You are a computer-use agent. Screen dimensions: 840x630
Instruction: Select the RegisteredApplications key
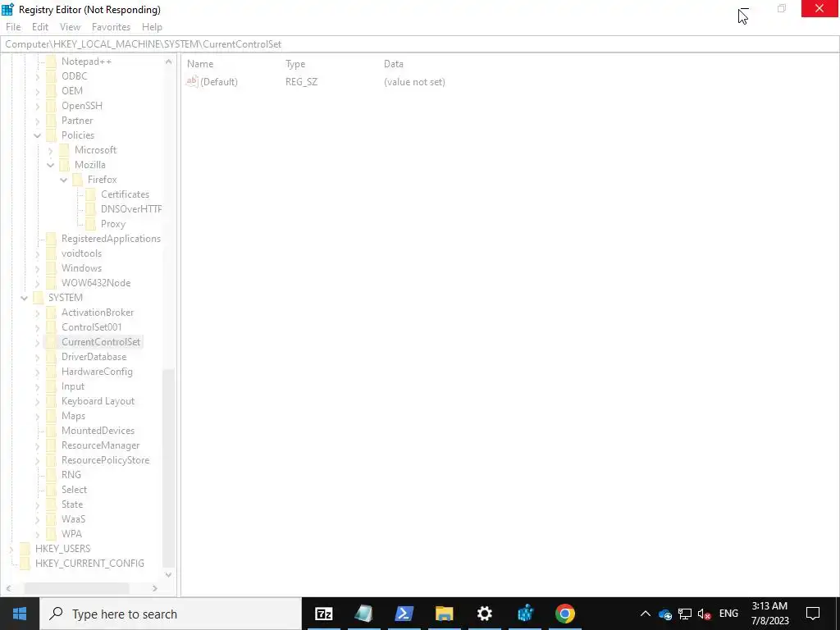[111, 239]
